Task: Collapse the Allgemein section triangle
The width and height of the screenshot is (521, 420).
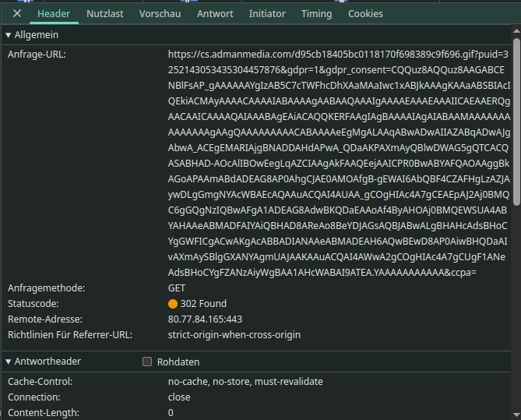Action: (8, 35)
